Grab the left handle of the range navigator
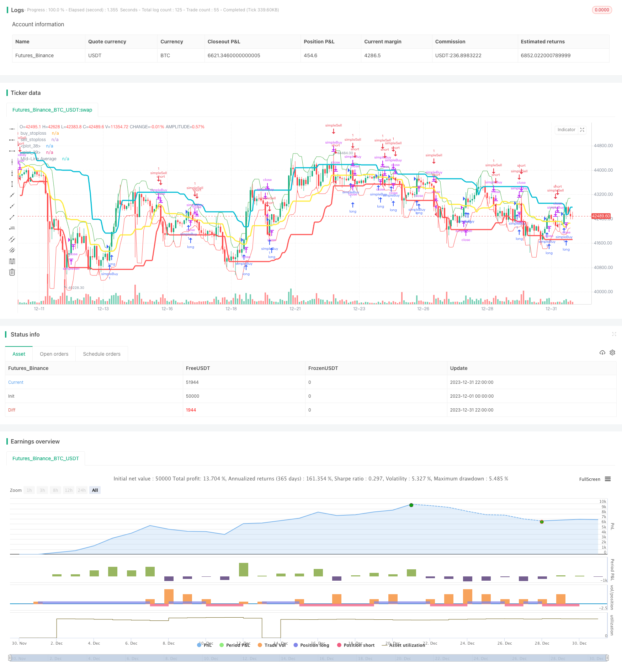 click(x=10, y=658)
